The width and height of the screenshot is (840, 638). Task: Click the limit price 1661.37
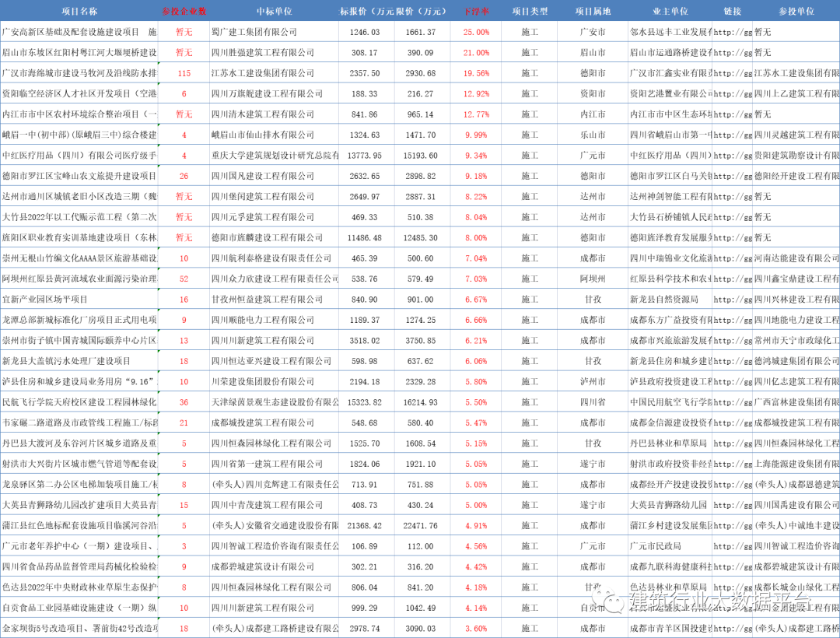[421, 32]
